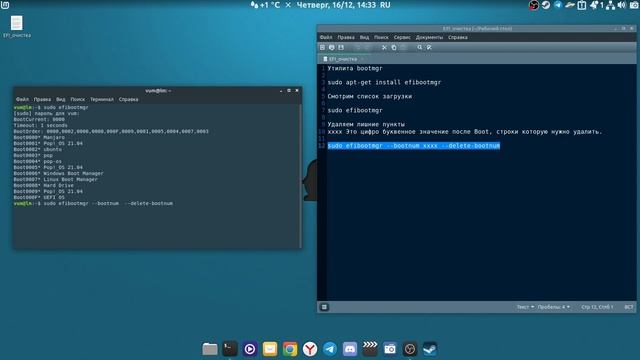The width and height of the screenshot is (640, 360).
Task: Open the Пробелы: 4 tab-width dropdown
Action: [553, 307]
